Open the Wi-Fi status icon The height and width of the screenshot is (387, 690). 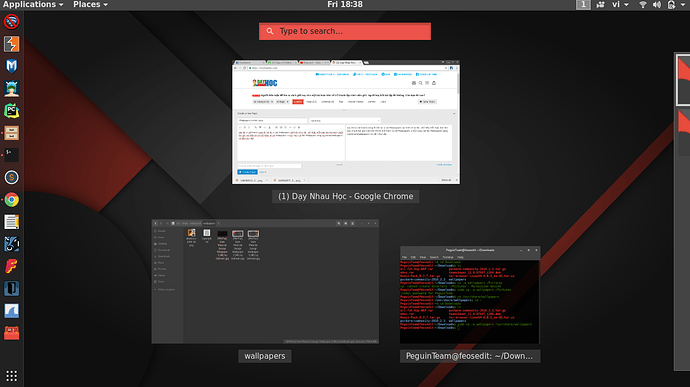point(642,4)
